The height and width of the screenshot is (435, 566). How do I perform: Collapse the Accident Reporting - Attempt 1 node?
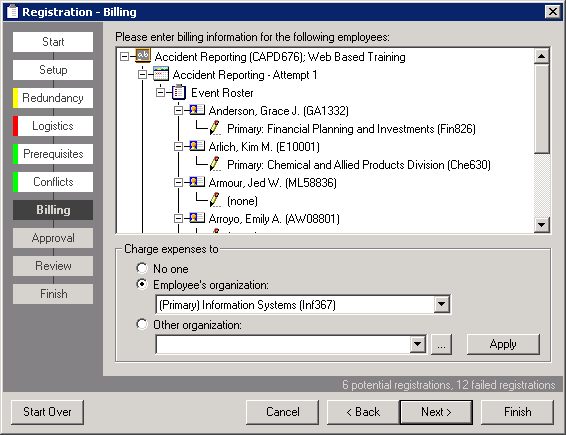click(143, 74)
